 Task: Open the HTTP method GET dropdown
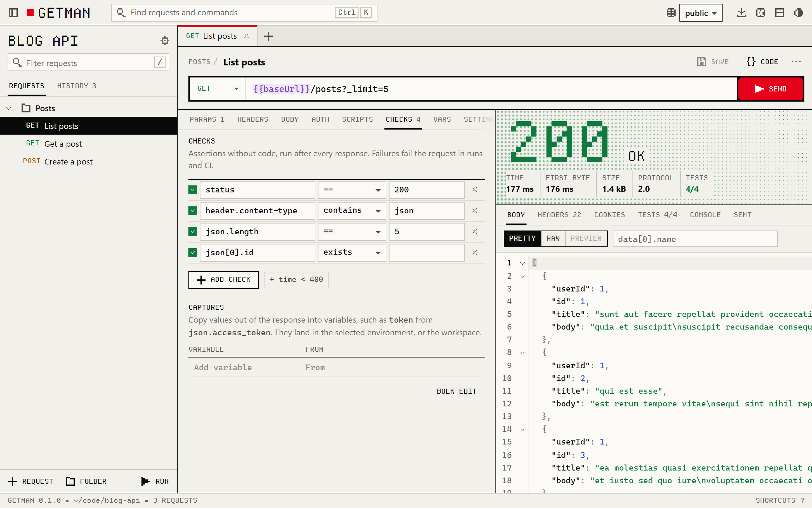tap(217, 89)
